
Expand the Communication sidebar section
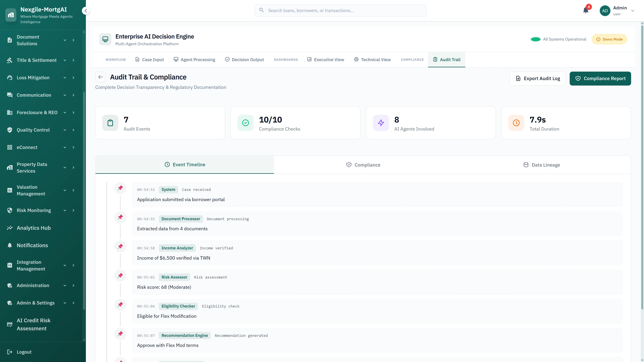(65, 95)
